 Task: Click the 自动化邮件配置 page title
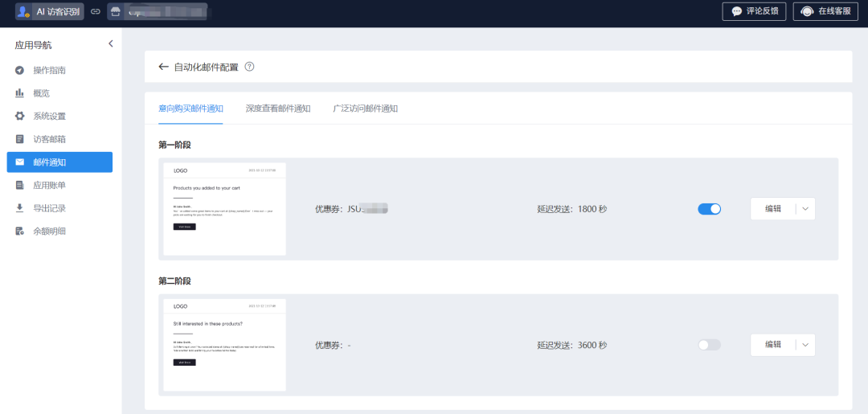coord(206,67)
